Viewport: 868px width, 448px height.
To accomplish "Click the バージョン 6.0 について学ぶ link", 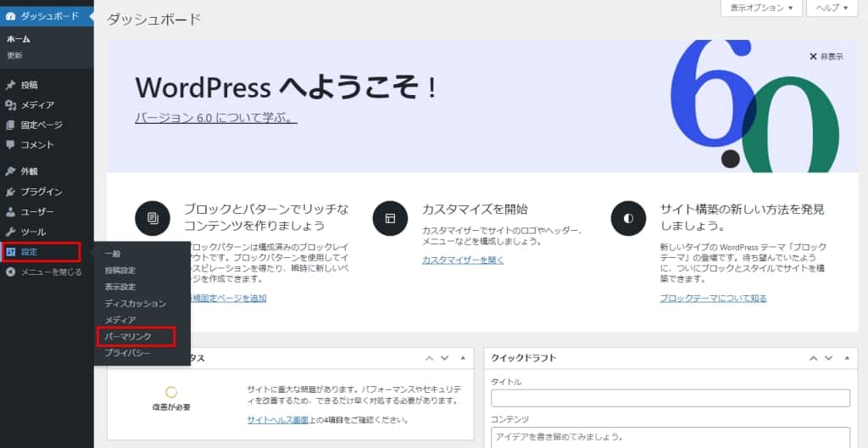I will (x=215, y=119).
